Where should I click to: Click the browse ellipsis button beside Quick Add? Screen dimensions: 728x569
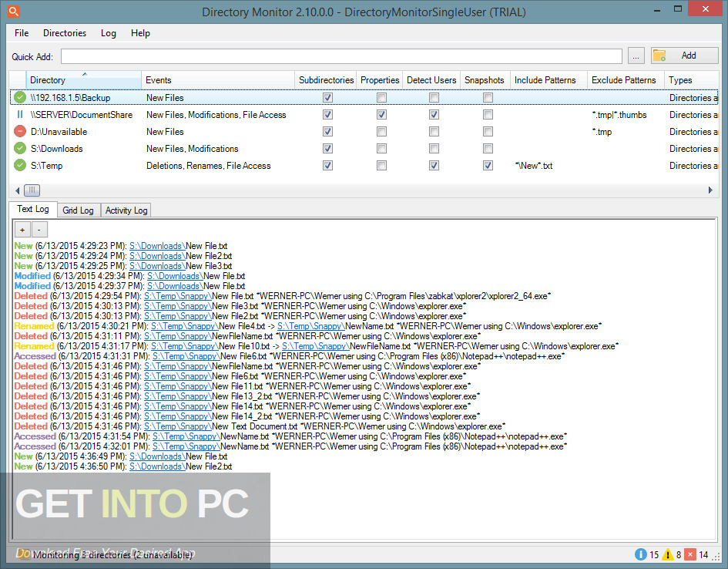click(636, 56)
